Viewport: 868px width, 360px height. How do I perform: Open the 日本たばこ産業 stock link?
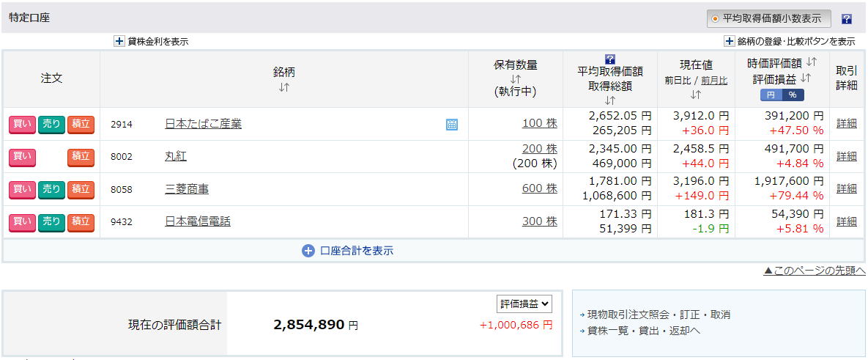(x=203, y=124)
